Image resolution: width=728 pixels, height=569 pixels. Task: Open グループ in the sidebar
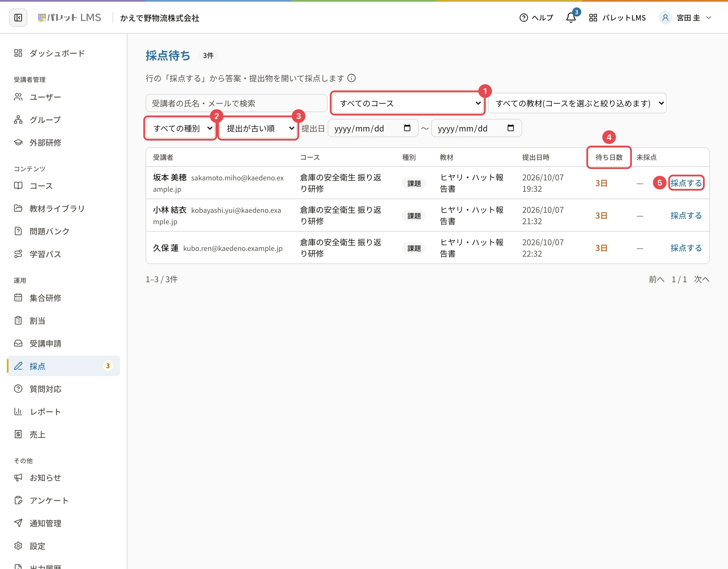63,120
